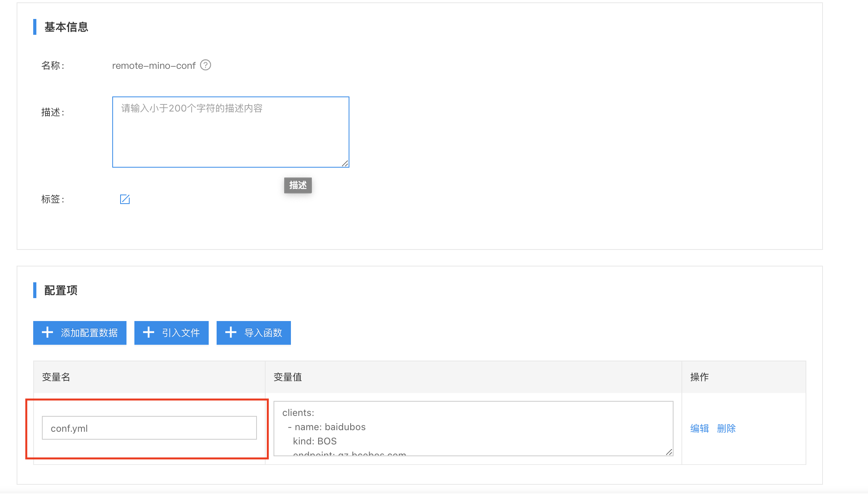Click the resize handle of variable value textarea

point(669,452)
